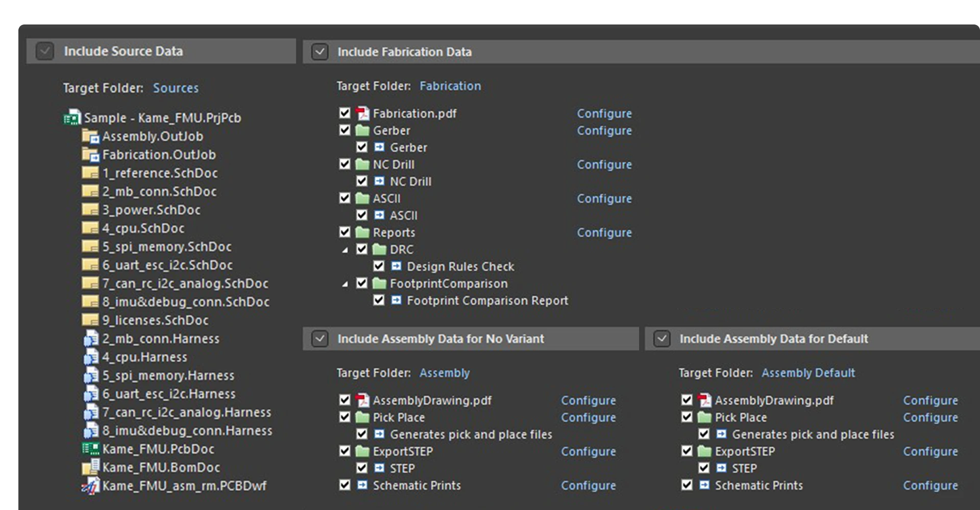Viewport: 980px width, 510px height.
Task: Configure the Gerber output
Action: (x=604, y=131)
